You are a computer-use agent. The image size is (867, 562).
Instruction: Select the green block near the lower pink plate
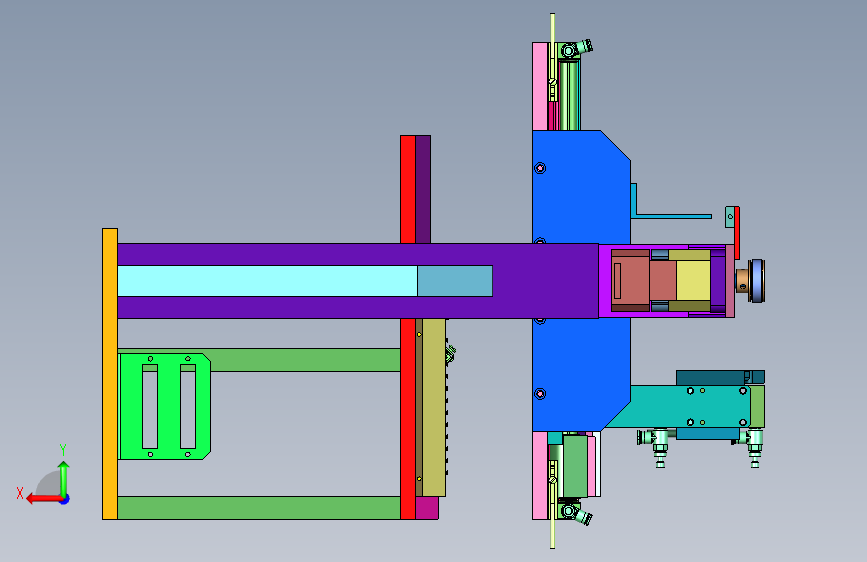[575, 466]
